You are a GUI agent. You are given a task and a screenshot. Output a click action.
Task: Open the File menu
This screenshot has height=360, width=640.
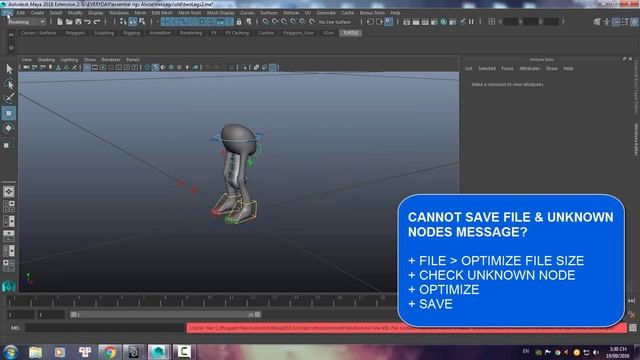click(7, 13)
